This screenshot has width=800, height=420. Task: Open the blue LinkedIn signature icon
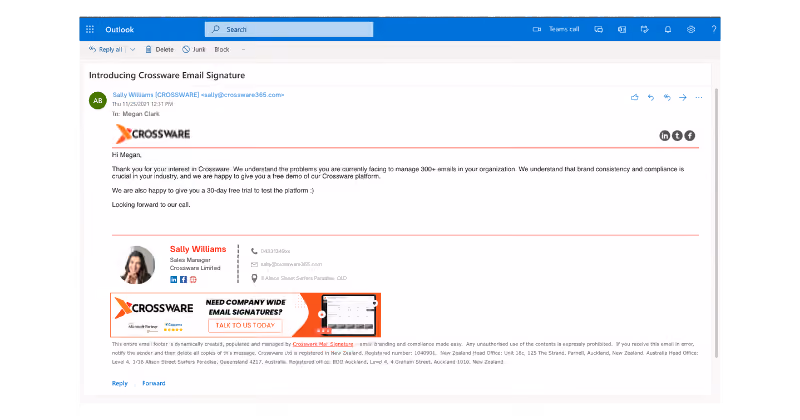click(x=173, y=280)
